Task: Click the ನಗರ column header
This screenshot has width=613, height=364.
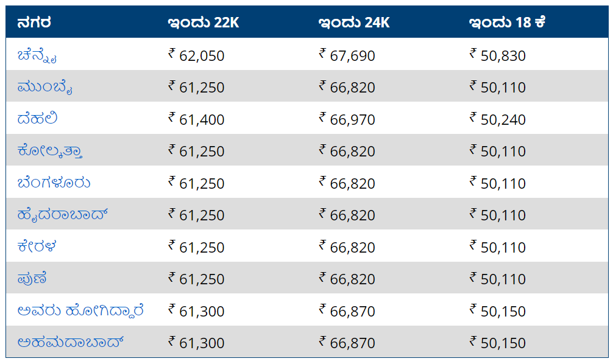Action: tap(34, 23)
